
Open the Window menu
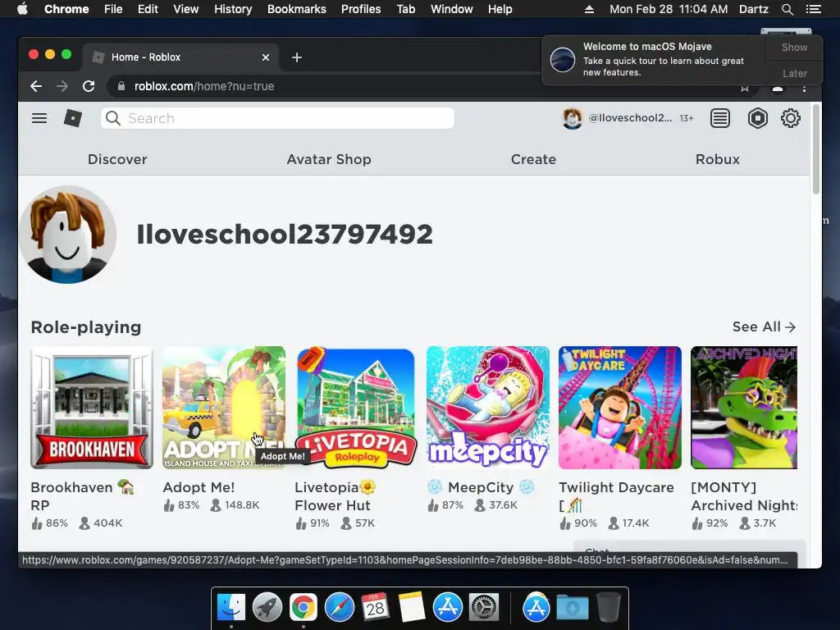click(452, 9)
